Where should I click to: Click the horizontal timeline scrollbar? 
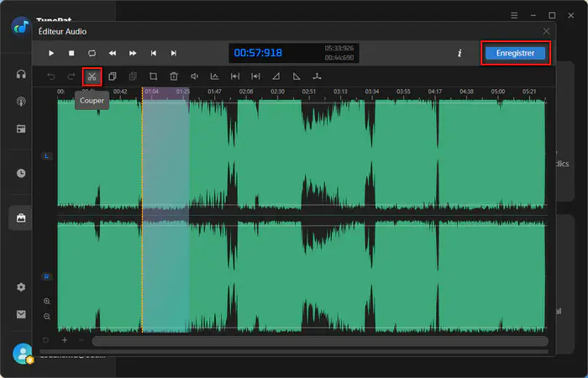[x=320, y=341]
